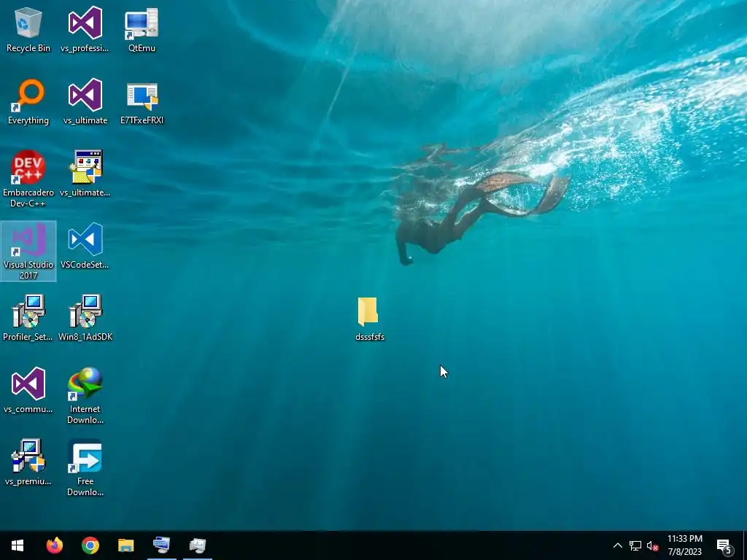Open File Explorer from the taskbar
Screen dimensions: 747x560
pyautogui.click(x=125, y=545)
